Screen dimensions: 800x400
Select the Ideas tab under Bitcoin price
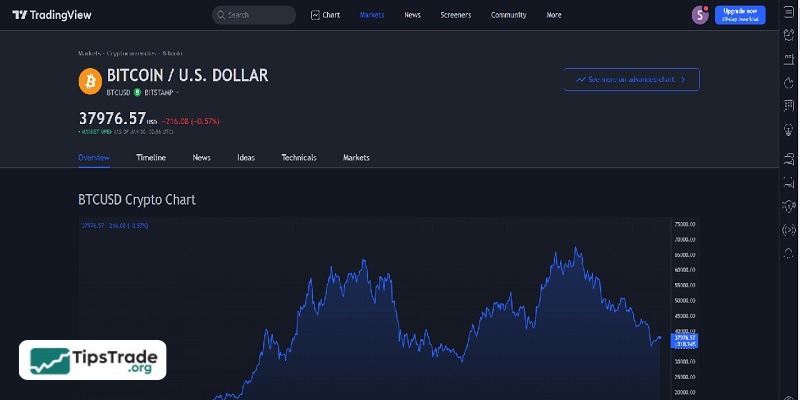click(x=246, y=158)
